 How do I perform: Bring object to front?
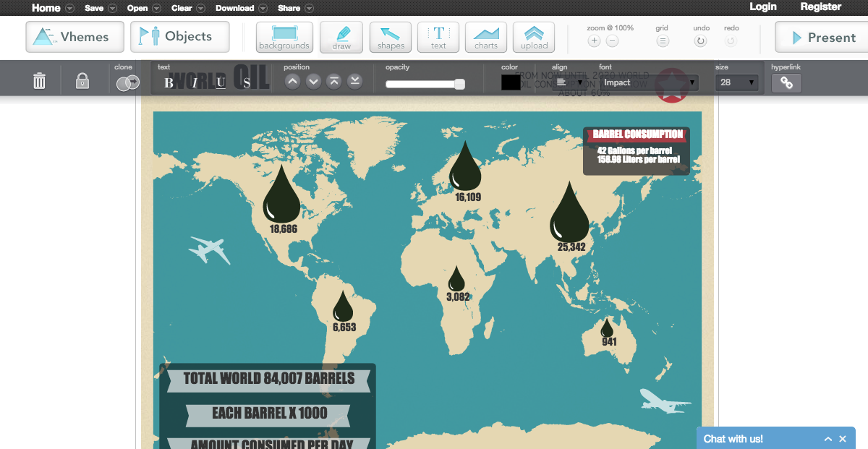pyautogui.click(x=334, y=81)
